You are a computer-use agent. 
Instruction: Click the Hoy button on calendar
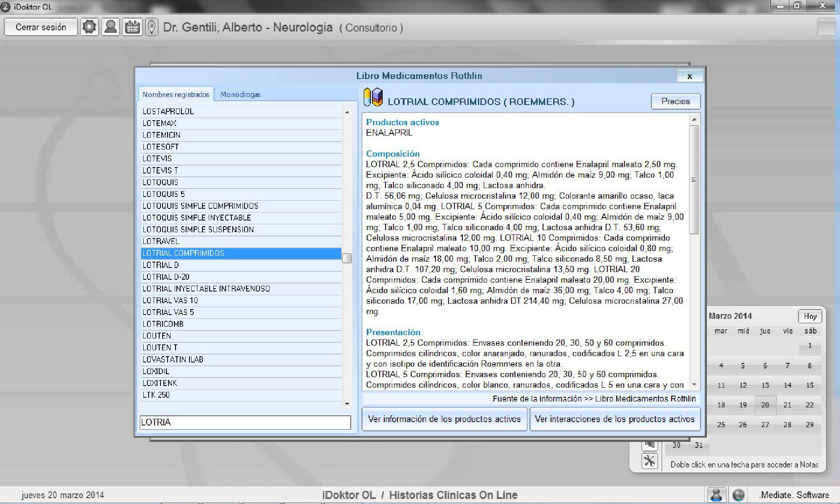[810, 316]
